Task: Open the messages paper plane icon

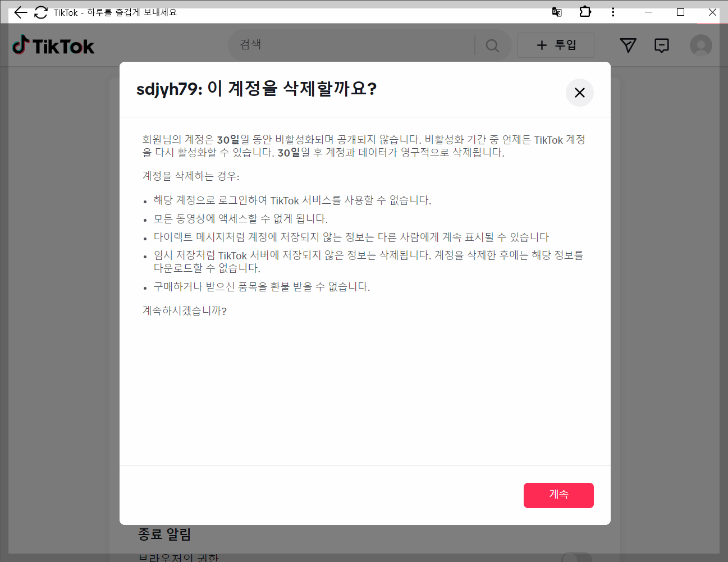Action: (628, 45)
